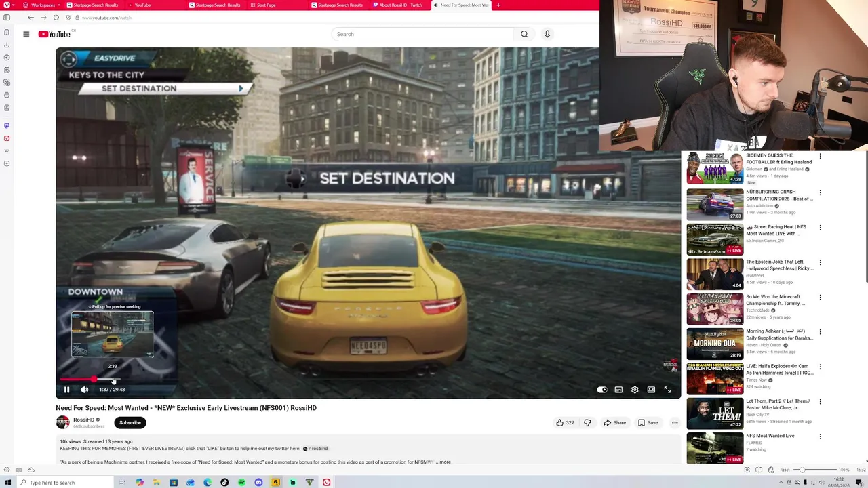This screenshot has height=488, width=868.
Task: Mute the video volume
Action: [x=84, y=390]
